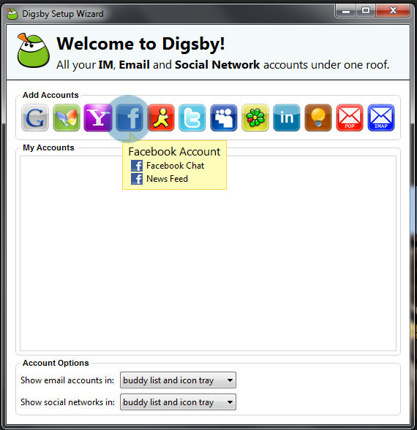Click the Digsby title bar icon
417x430 pixels.
pos(13,14)
